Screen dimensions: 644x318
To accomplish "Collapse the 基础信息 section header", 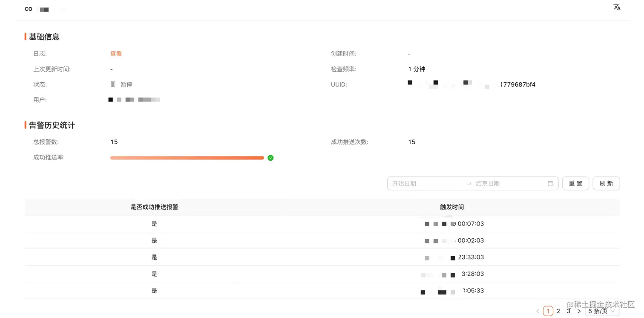I will coord(44,37).
